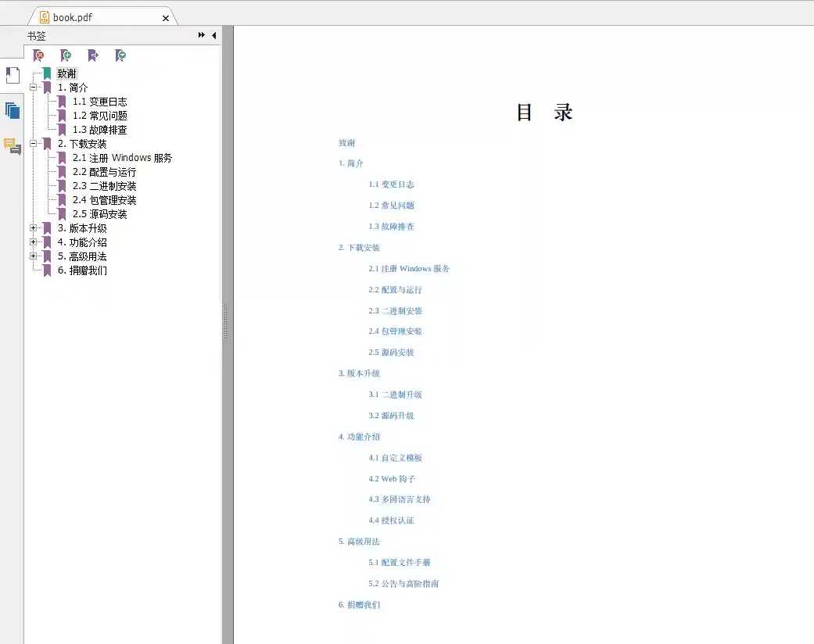The height and width of the screenshot is (644, 814).
Task: Collapse the '2. 下载安装' bookmark node
Action: [x=33, y=143]
